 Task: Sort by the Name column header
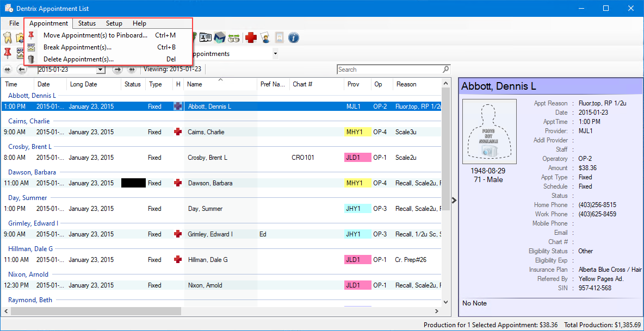coord(195,84)
